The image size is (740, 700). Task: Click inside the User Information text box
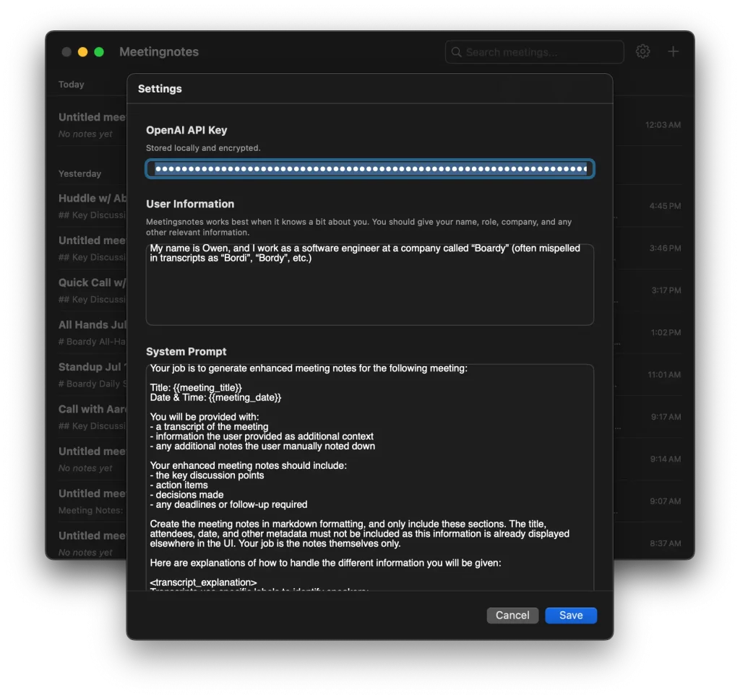(370, 289)
